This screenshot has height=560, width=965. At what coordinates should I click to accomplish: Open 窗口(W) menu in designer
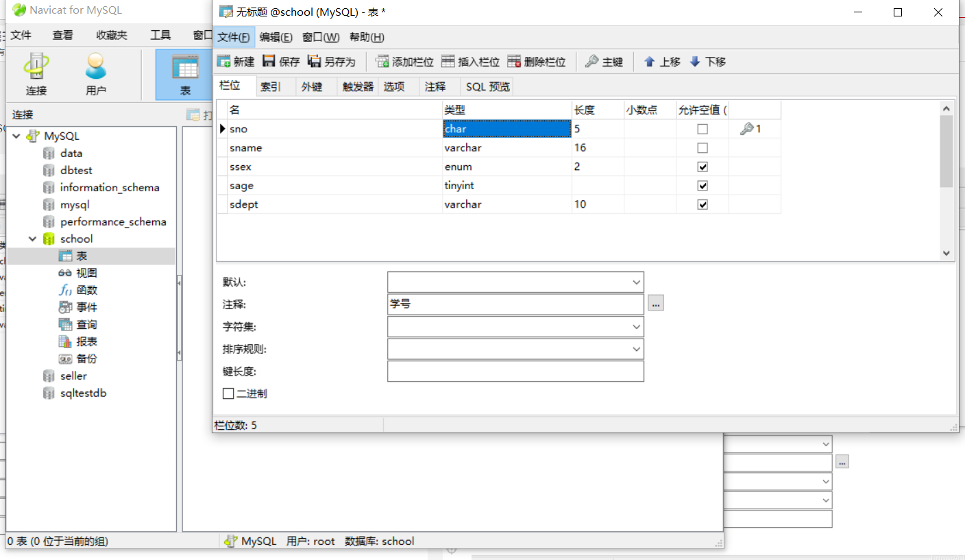(321, 37)
